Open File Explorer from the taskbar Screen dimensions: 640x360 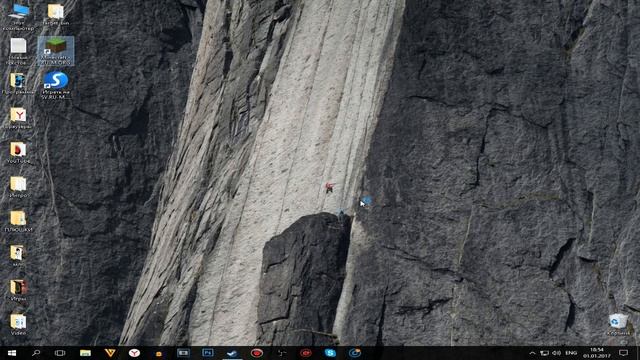[85, 353]
